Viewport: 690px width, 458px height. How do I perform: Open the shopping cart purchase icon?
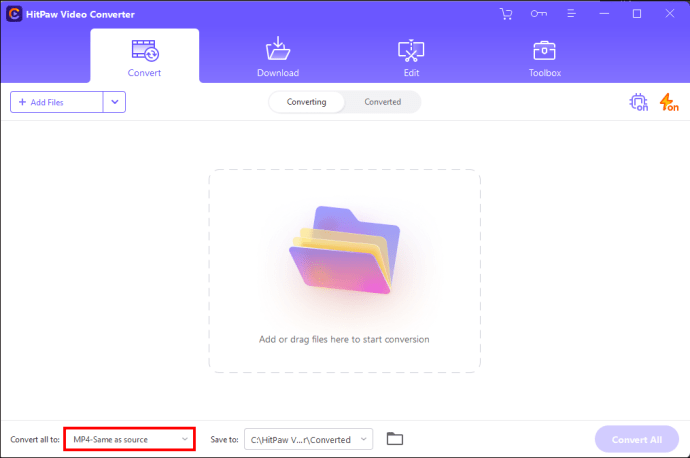click(x=506, y=14)
